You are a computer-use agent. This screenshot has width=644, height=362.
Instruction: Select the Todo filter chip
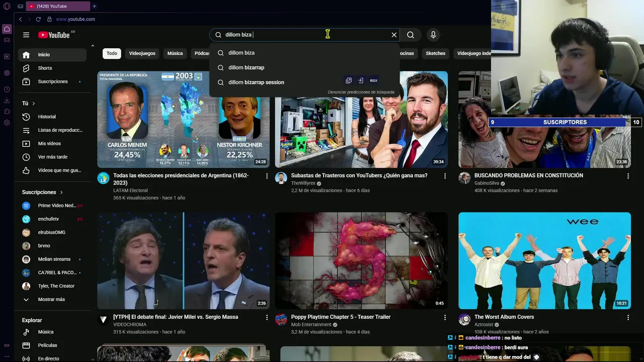point(112,53)
